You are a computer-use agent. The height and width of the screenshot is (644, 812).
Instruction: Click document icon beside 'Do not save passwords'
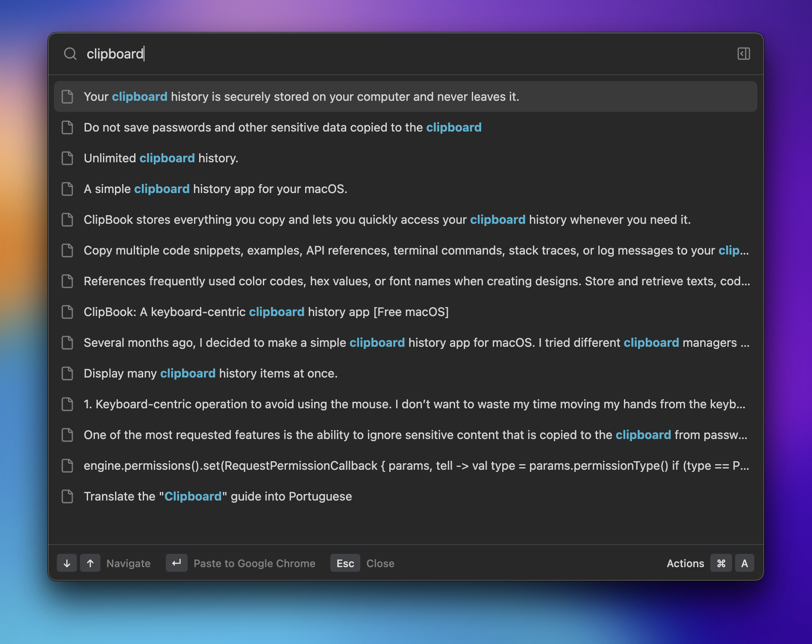point(68,127)
